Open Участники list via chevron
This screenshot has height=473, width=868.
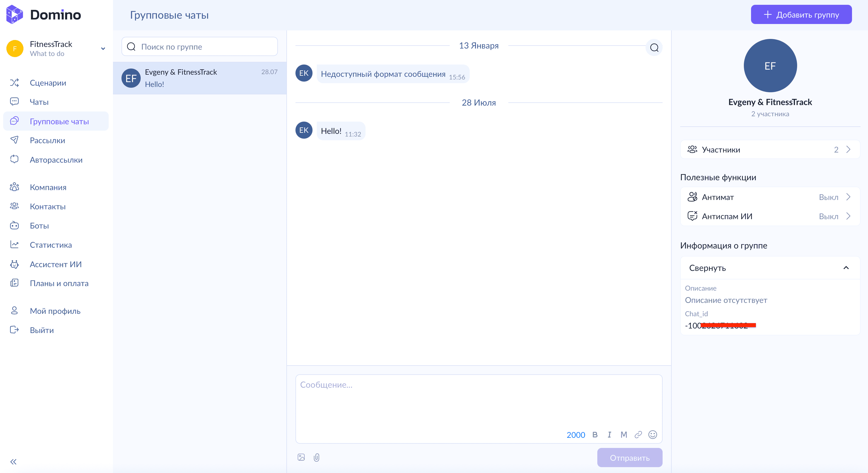(849, 149)
